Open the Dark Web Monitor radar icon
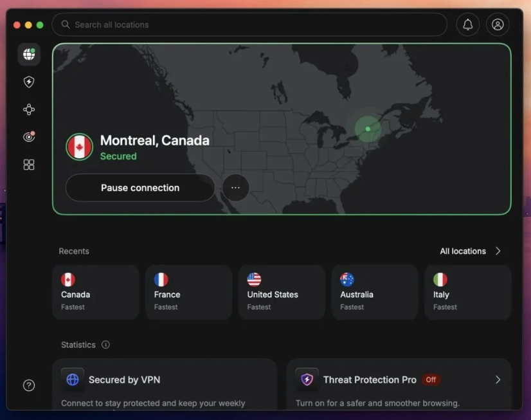The image size is (531, 420). point(29,136)
